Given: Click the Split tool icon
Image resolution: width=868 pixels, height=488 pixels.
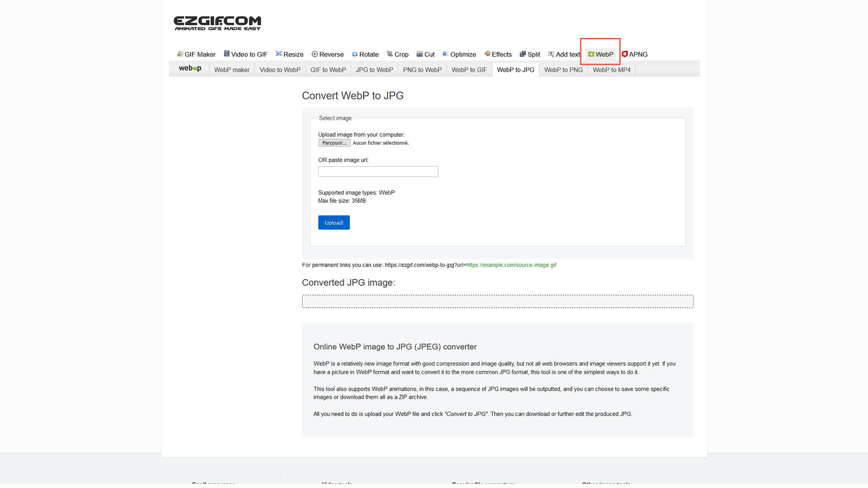Looking at the screenshot, I should 523,54.
